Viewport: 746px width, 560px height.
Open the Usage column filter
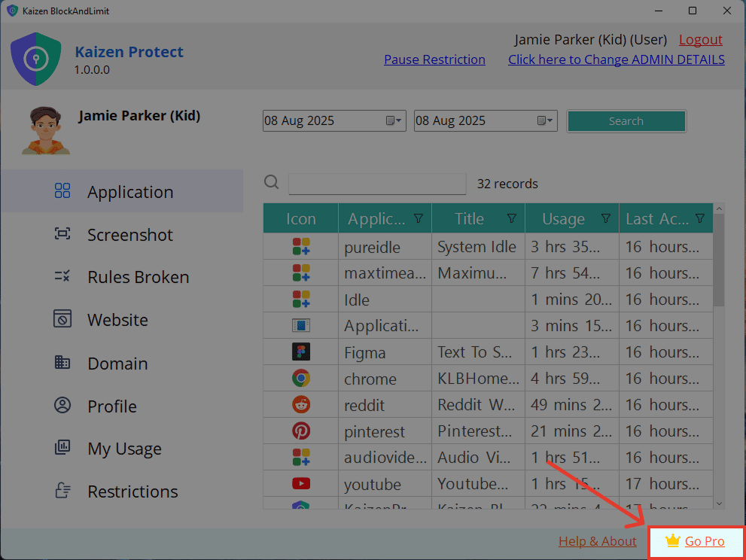point(606,218)
